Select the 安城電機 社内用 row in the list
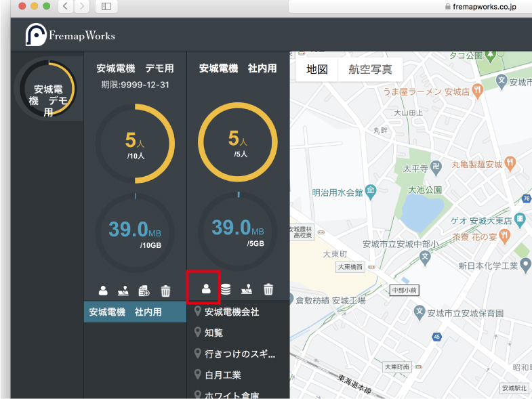 pos(135,312)
